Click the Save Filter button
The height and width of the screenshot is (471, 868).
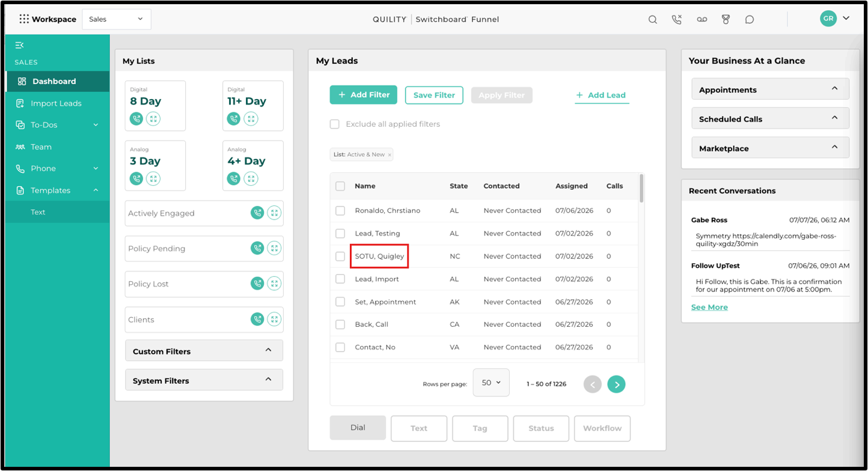[434, 95]
